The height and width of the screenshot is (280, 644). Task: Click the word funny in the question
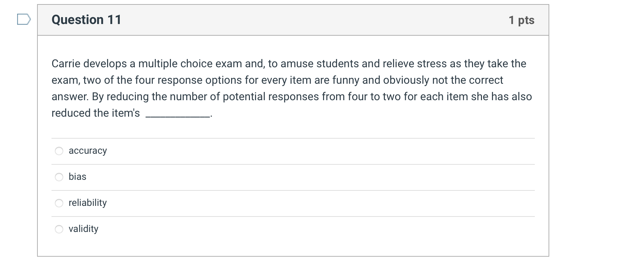[346, 80]
